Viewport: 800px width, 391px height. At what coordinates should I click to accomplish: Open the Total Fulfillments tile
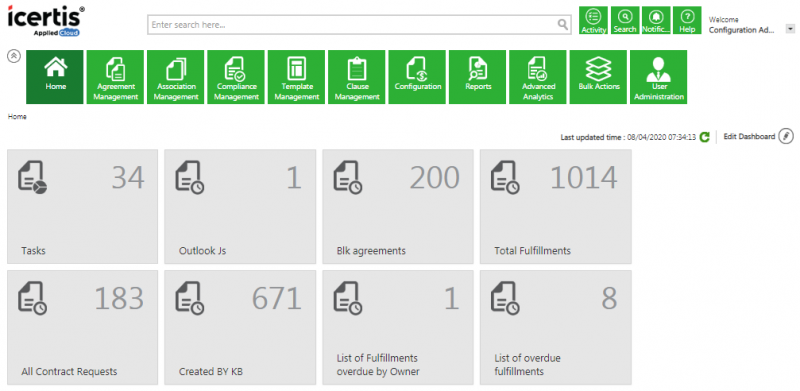point(556,207)
